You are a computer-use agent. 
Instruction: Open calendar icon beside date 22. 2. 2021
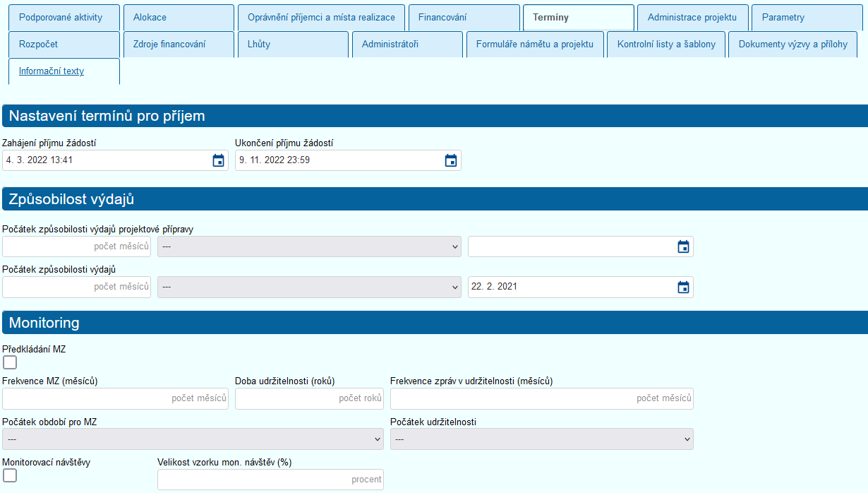point(683,287)
